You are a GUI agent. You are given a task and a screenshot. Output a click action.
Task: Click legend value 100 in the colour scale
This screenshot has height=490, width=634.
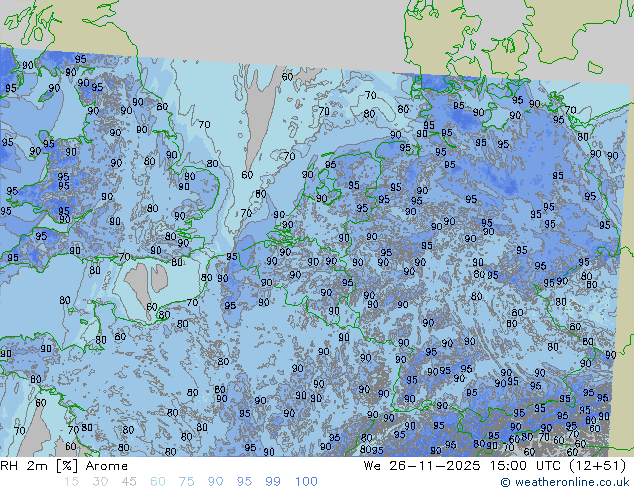coord(306,482)
